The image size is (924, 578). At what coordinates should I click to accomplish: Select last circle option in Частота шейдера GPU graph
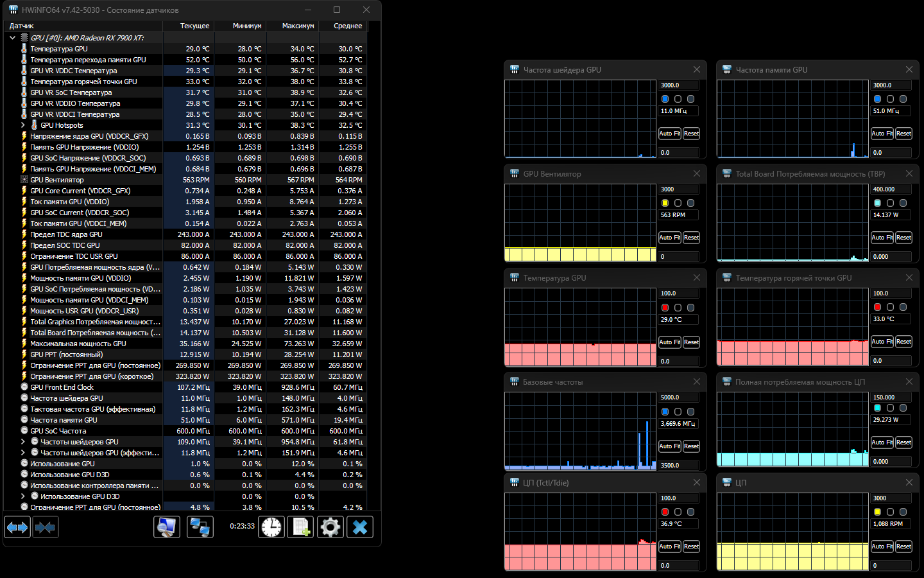[x=690, y=99]
